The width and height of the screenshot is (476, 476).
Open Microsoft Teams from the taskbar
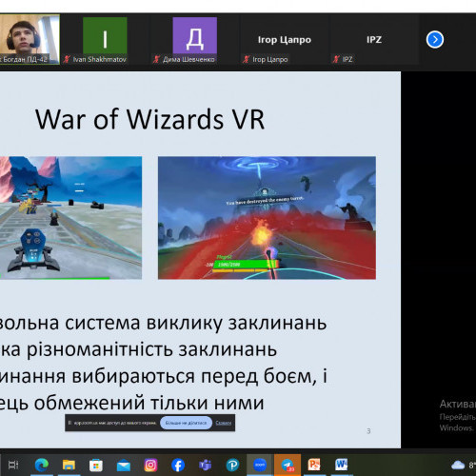[206, 466]
